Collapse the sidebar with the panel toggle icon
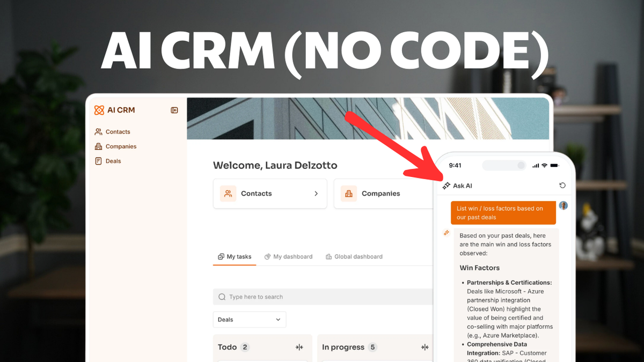Image resolution: width=644 pixels, height=362 pixels. (174, 110)
